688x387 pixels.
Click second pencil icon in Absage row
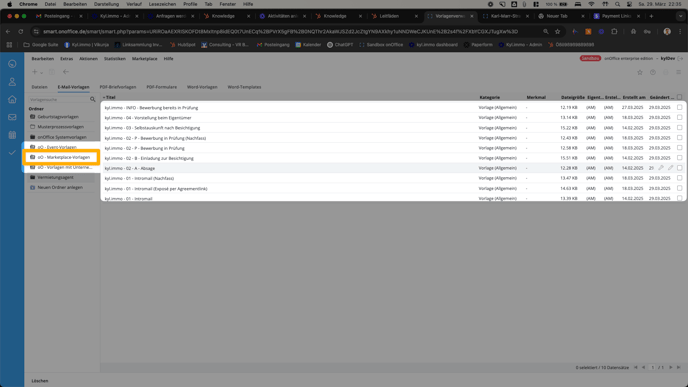click(670, 168)
